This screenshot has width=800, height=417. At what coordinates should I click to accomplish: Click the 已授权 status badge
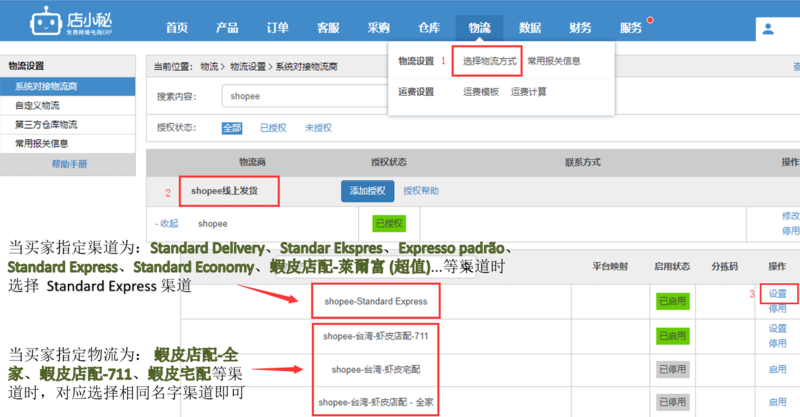389,224
